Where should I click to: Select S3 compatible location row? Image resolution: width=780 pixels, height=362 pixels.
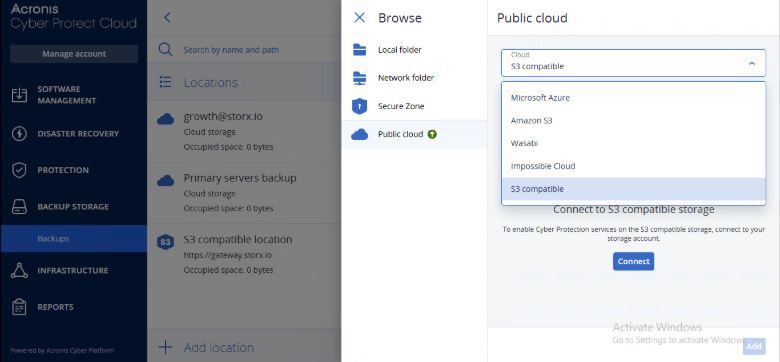coord(244,254)
